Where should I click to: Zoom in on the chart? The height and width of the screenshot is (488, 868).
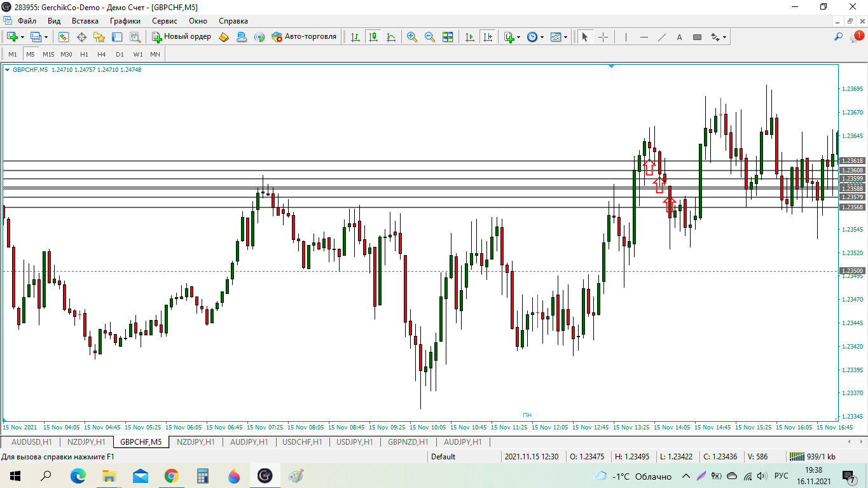[412, 37]
